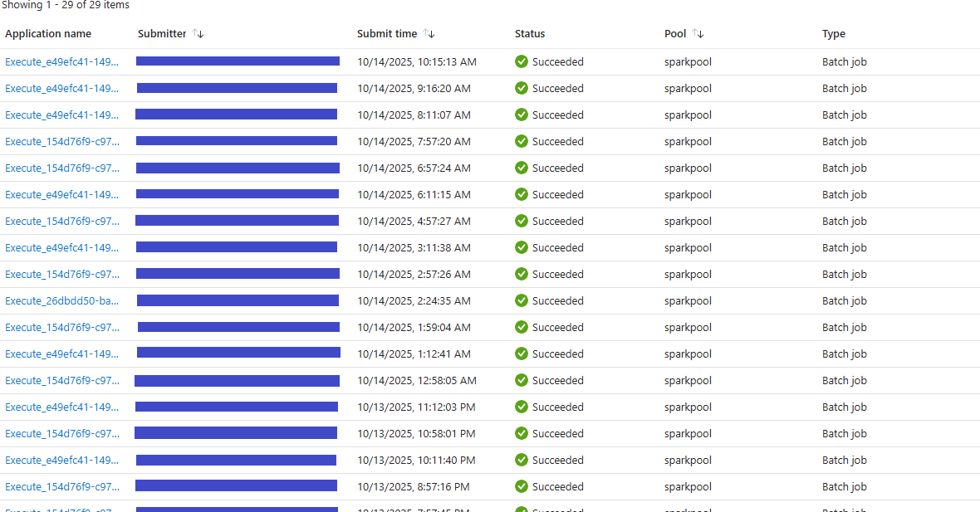Click green success icon for 10:15:13 AM job
Viewport: 980px width, 512px height.
click(522, 61)
